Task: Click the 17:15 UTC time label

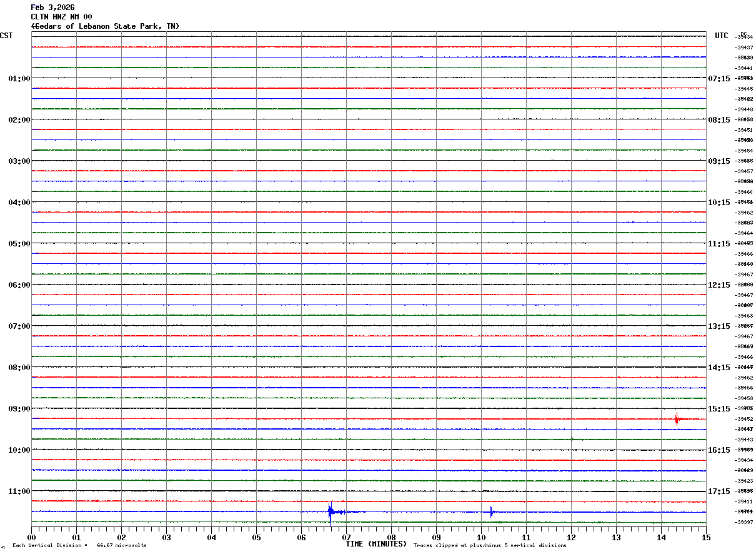Action: pos(719,491)
